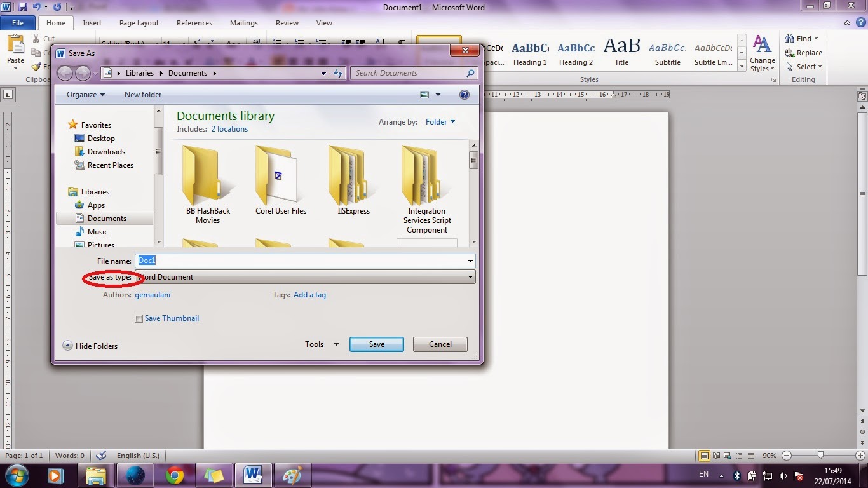This screenshot has width=868, height=488.
Task: Open the Select dropdown in Editing group
Action: [804, 67]
